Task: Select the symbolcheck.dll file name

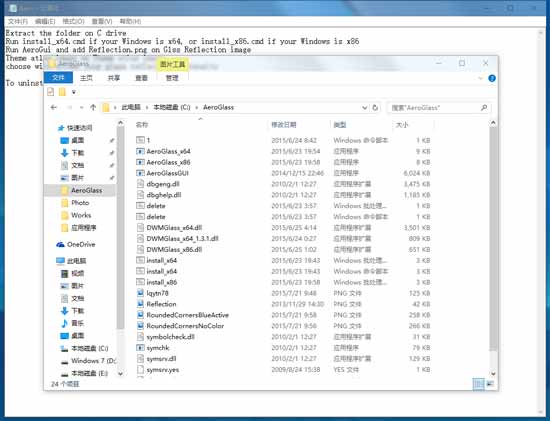Action: click(171, 337)
